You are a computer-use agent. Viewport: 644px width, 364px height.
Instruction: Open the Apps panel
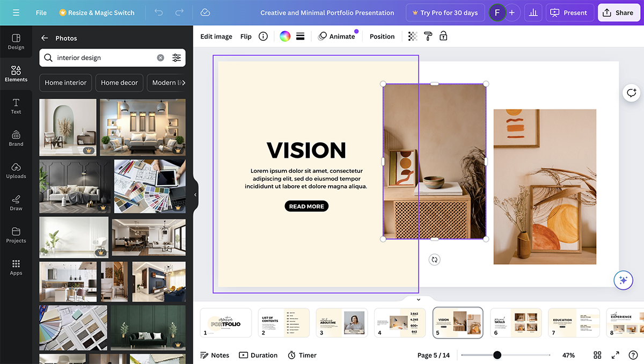pos(16,267)
